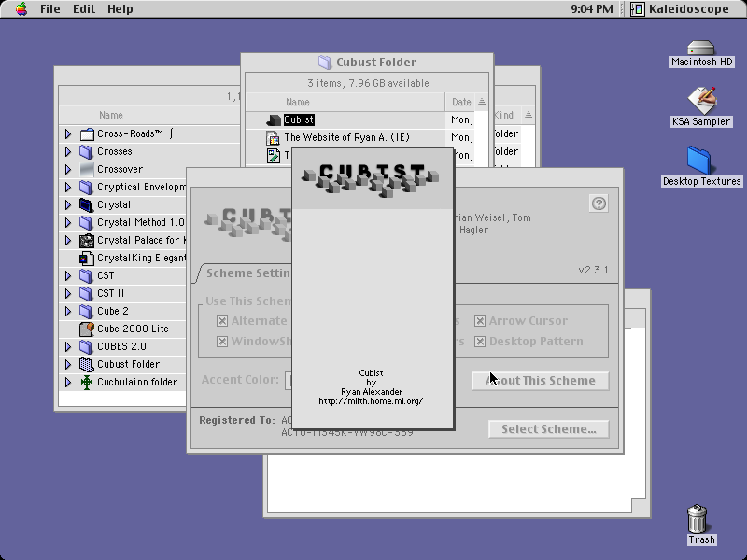The width and height of the screenshot is (747, 560).
Task: Select the Crystal Method 1.0 folder icon
Action: tap(86, 222)
